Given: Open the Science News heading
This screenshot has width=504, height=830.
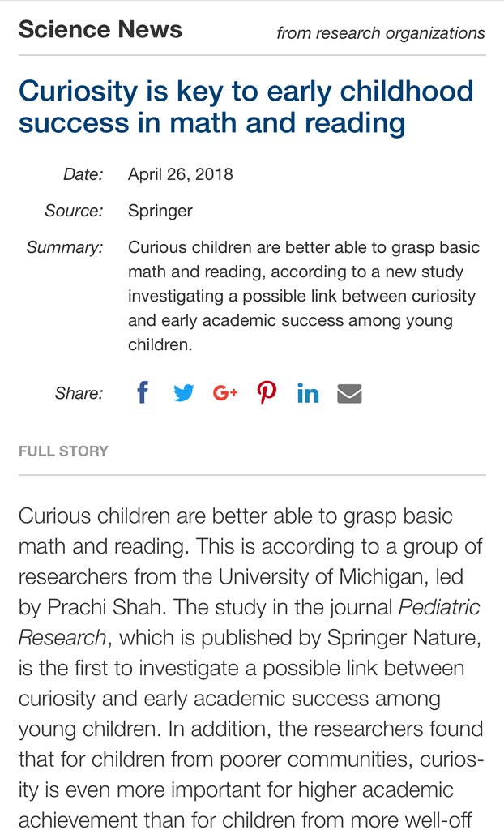Looking at the screenshot, I should tap(100, 29).
